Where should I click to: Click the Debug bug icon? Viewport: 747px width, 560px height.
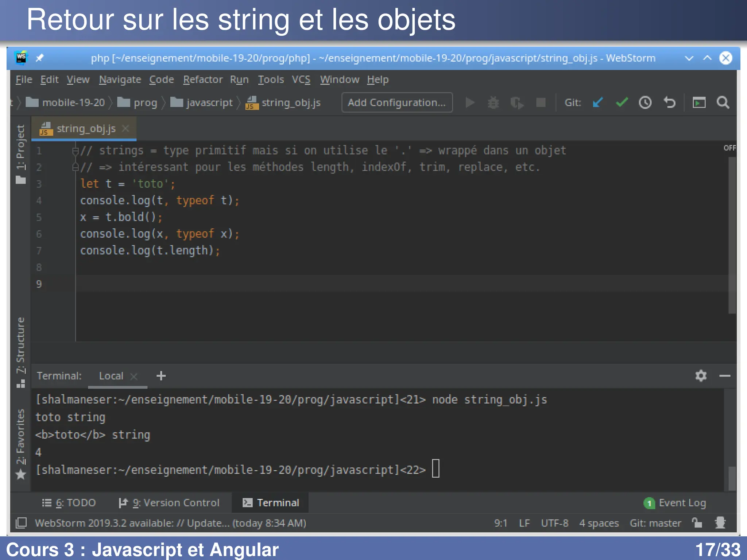click(494, 103)
